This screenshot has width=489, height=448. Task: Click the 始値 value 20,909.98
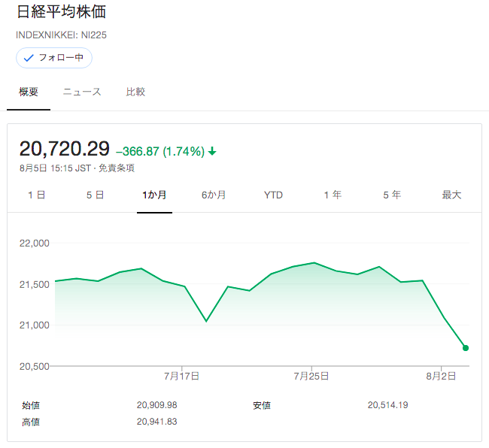157,405
